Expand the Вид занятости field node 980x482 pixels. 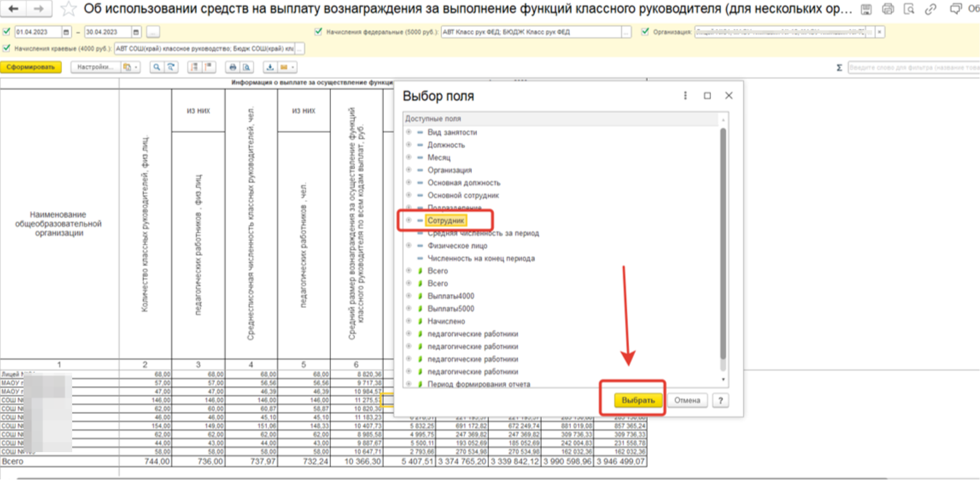[409, 133]
